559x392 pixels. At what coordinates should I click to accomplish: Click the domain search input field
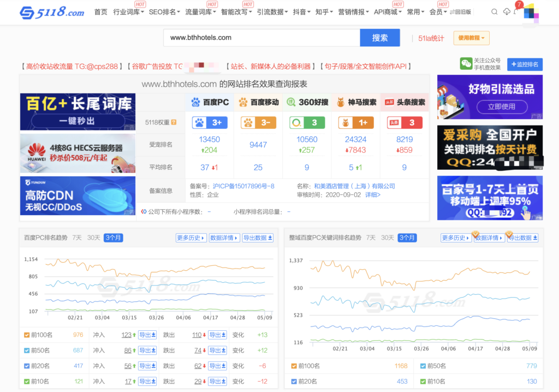tap(261, 38)
